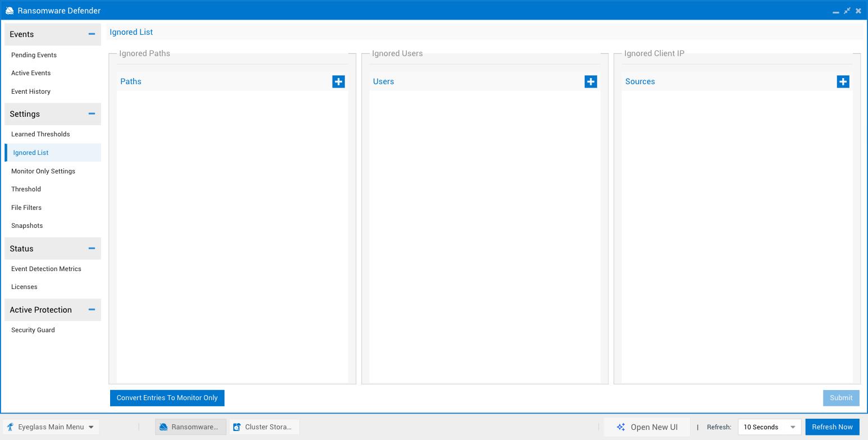Image resolution: width=868 pixels, height=440 pixels.
Task: Switch to the Ransomware Defender taskbar tab
Action: (x=190, y=427)
